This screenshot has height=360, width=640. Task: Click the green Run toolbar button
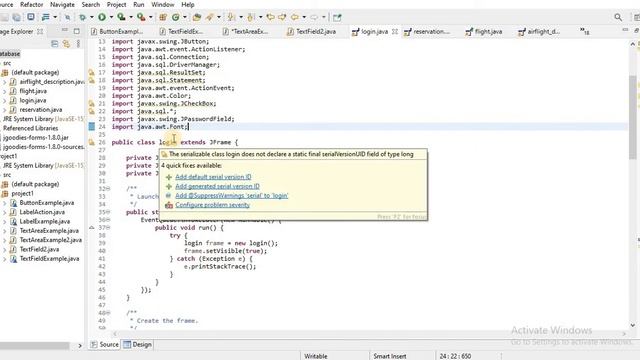[102, 17]
